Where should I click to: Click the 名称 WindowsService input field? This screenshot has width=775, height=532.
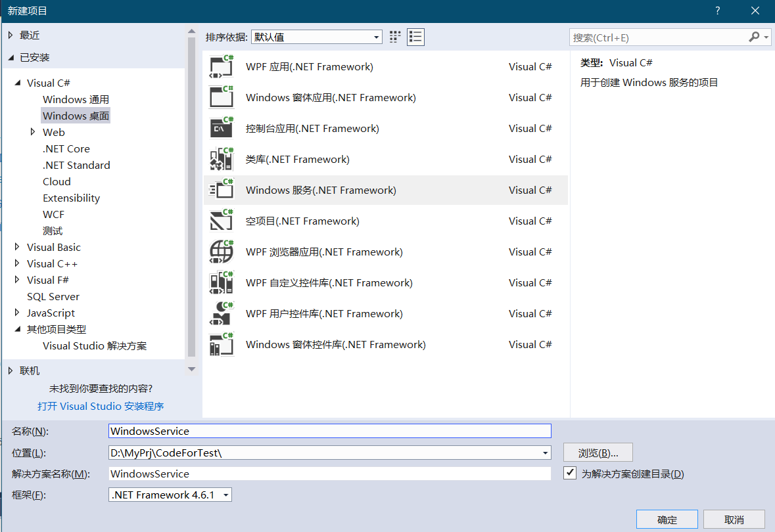click(330, 431)
